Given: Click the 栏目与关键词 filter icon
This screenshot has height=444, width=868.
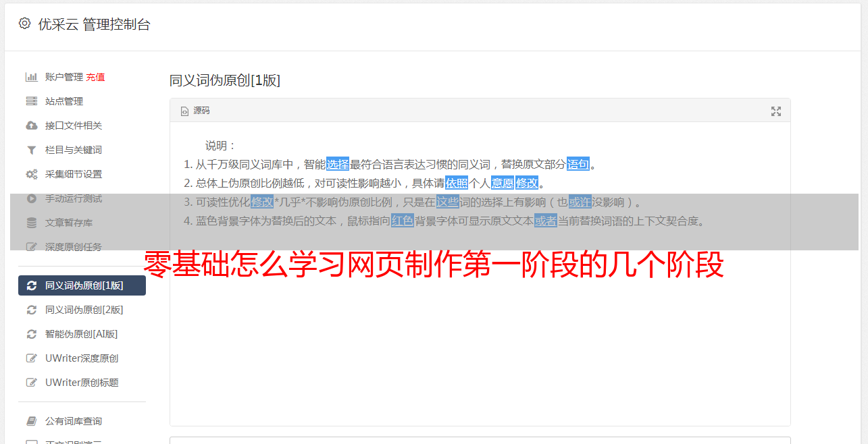Looking at the screenshot, I should (x=31, y=150).
